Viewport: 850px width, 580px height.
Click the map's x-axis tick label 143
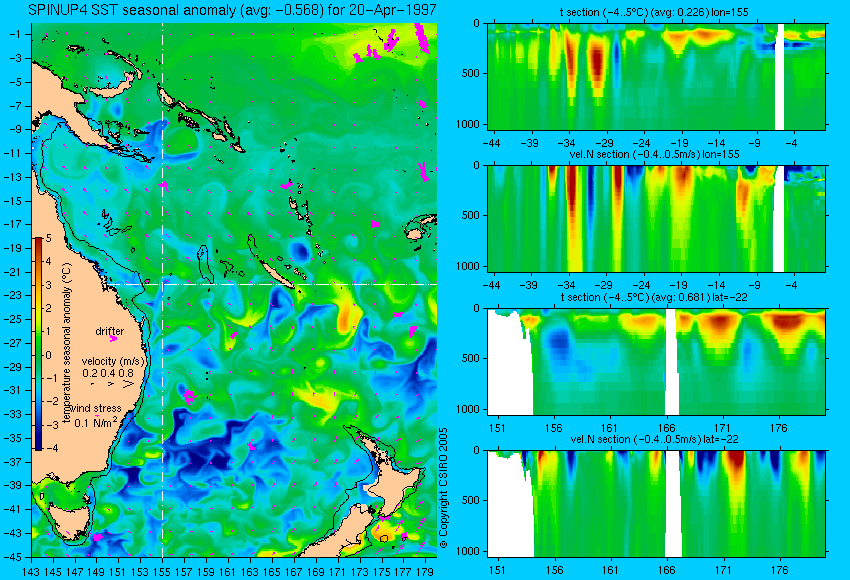click(x=31, y=571)
